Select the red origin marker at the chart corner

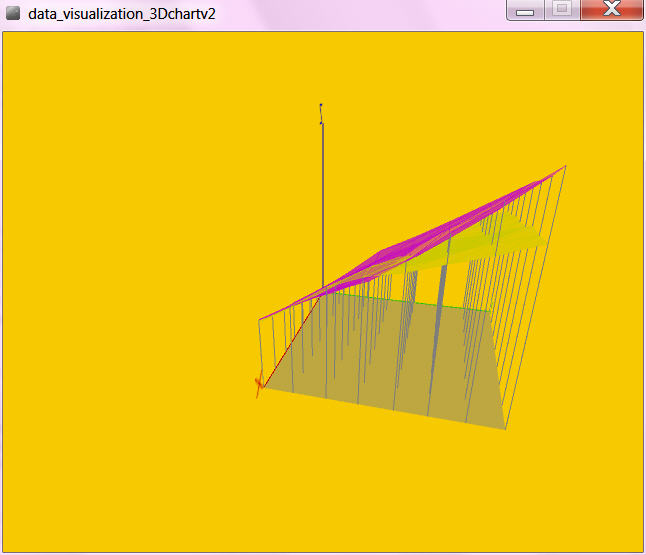[x=260, y=383]
